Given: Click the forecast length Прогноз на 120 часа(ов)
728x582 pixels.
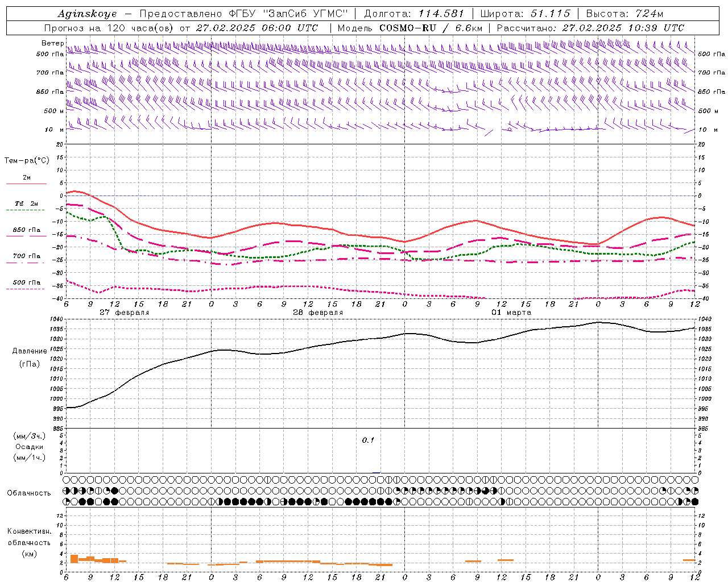Looking at the screenshot, I should point(109,28).
